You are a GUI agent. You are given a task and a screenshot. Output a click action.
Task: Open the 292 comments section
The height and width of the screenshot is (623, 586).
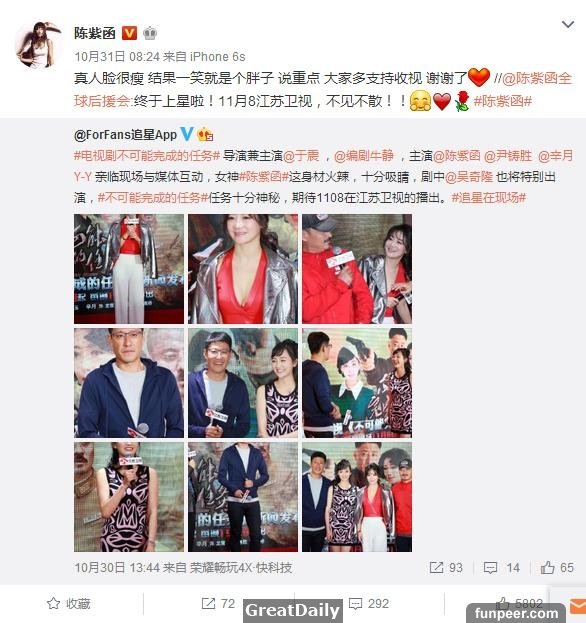point(368,604)
